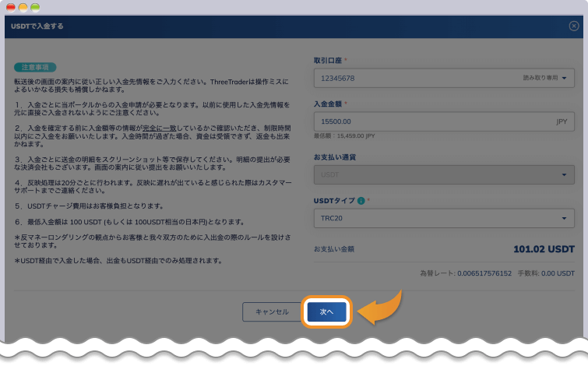This screenshot has height=366, width=588.
Task: Open the お支払い通貨 USDT dropdown
Action: pyautogui.click(x=444, y=174)
